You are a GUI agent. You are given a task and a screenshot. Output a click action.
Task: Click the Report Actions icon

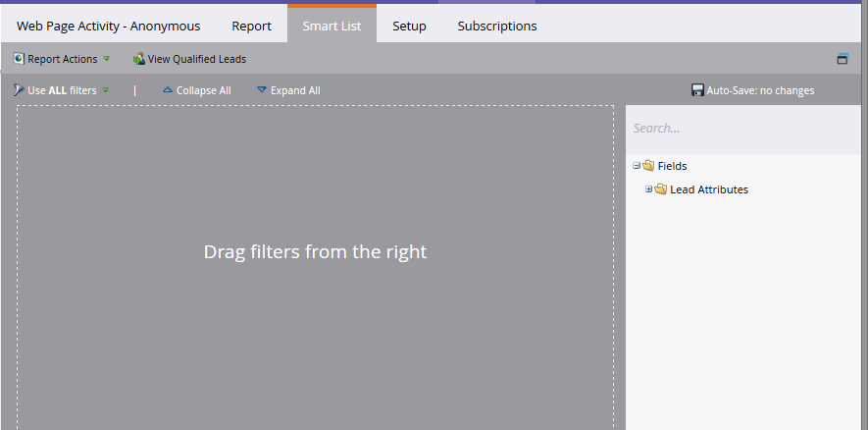[x=19, y=59]
